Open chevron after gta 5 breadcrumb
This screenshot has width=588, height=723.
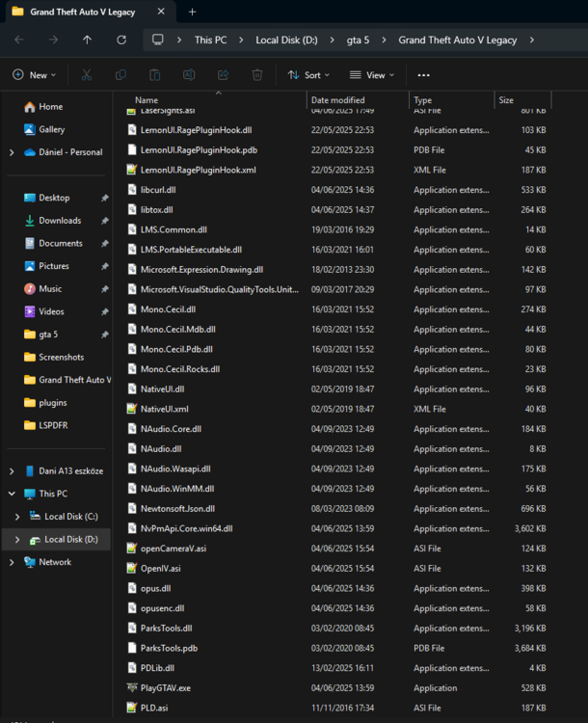(384, 40)
